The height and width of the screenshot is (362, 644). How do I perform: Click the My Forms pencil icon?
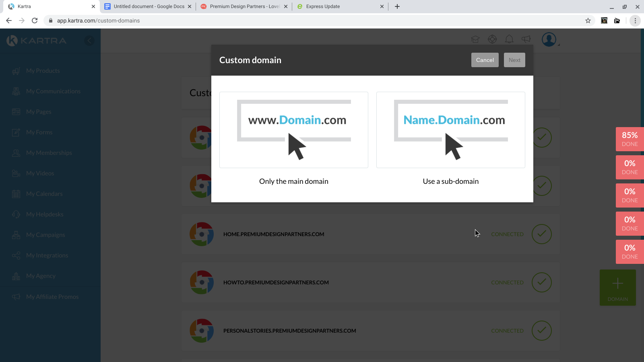(16, 132)
